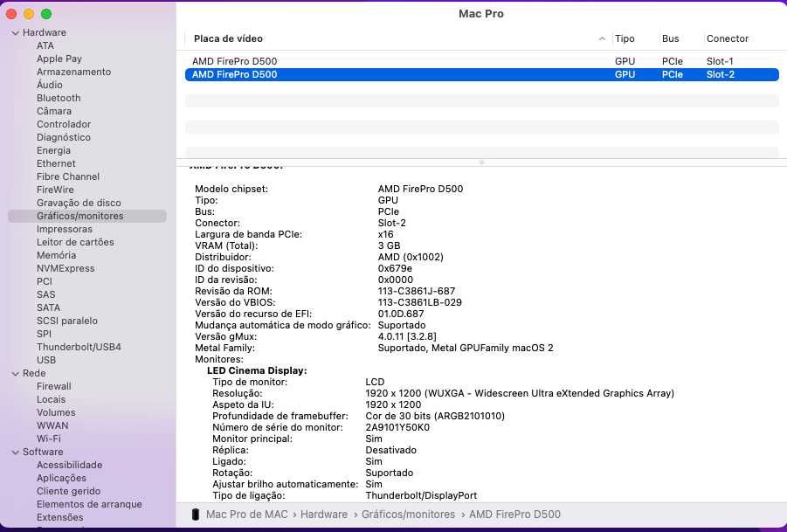Select Extensões under Software
Image resolution: width=787 pixels, height=532 pixels.
point(59,517)
